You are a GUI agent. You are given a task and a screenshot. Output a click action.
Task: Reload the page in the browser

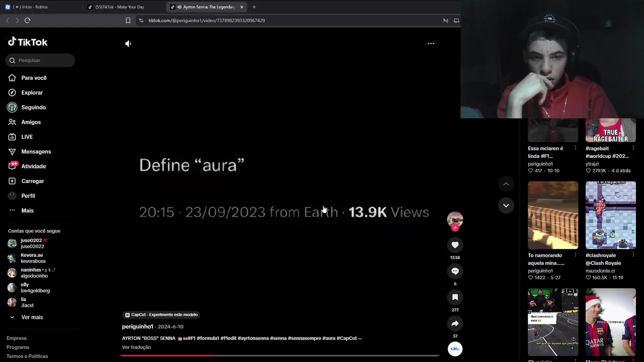(x=28, y=21)
